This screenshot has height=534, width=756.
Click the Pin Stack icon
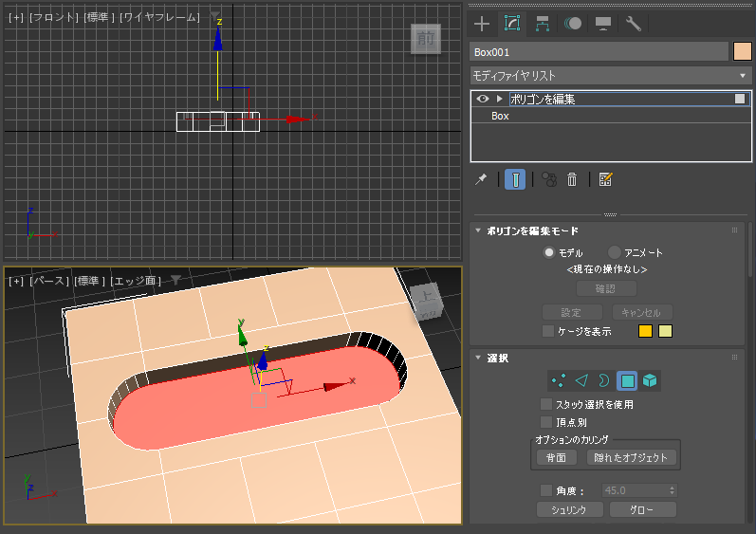point(481,180)
